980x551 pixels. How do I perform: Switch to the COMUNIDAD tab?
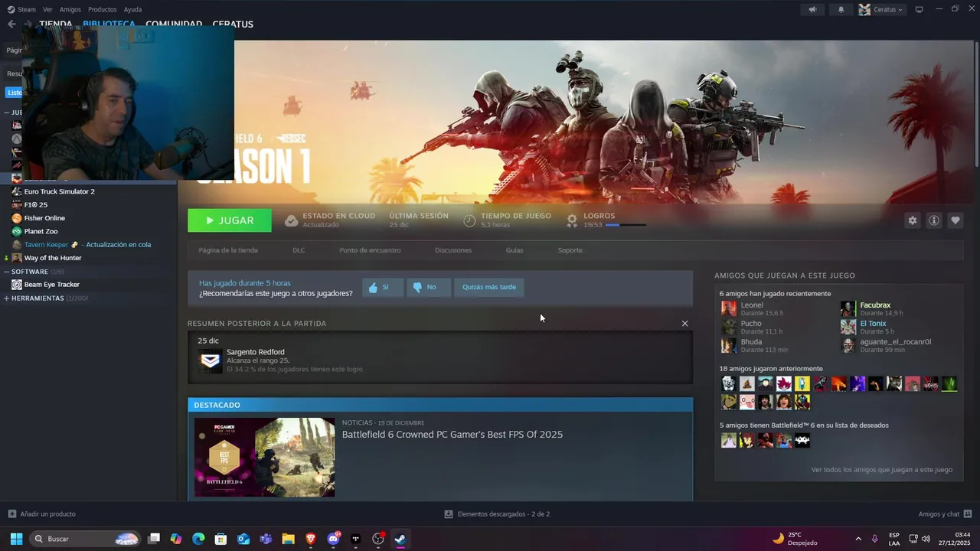[x=174, y=24]
